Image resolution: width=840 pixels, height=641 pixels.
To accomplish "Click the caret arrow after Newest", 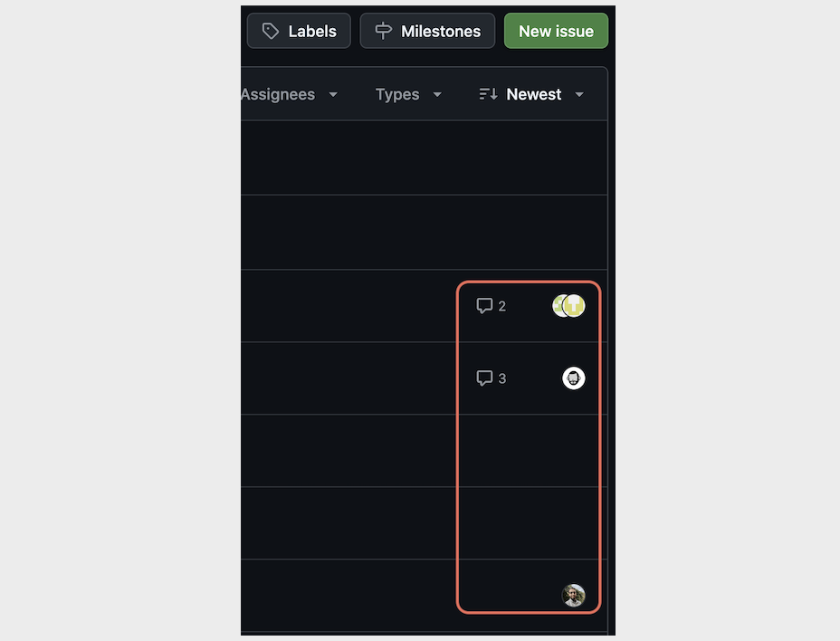I will click(579, 95).
